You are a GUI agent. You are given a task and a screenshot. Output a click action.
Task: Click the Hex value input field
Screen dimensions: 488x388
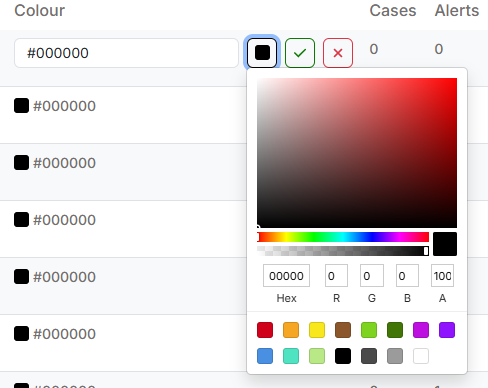coord(286,276)
